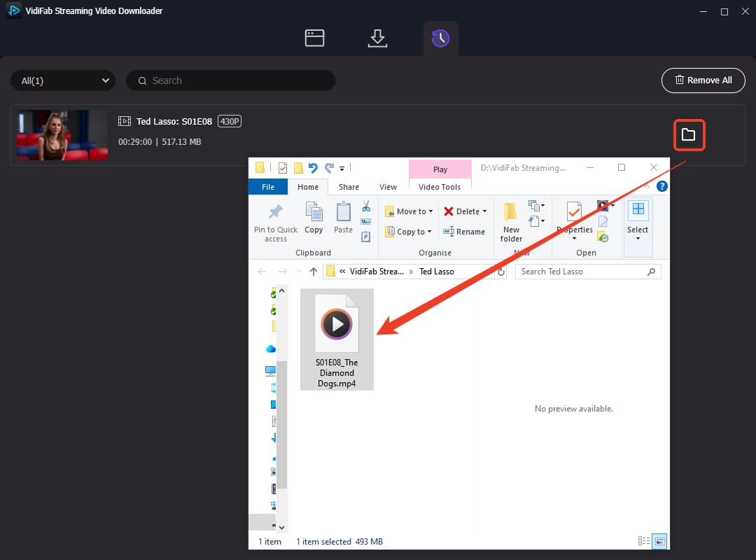Screen dimensions: 756x560
Task: Open the downloaded file's folder icon
Action: pos(689,134)
